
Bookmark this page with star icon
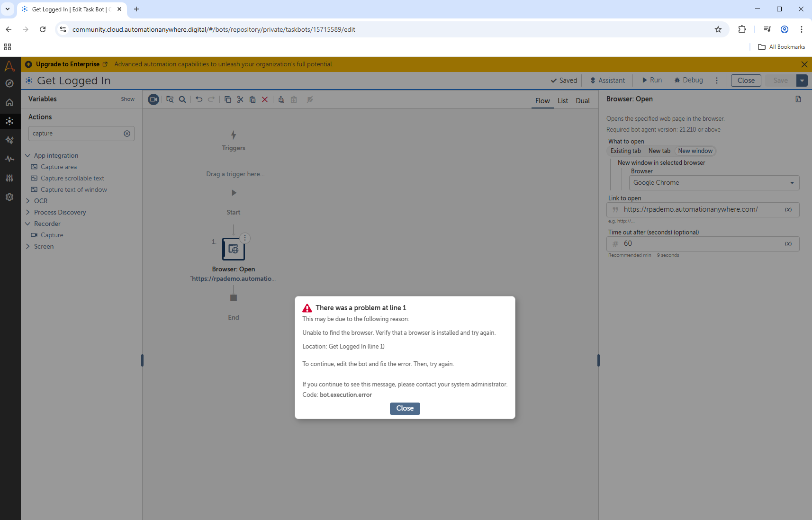718,29
